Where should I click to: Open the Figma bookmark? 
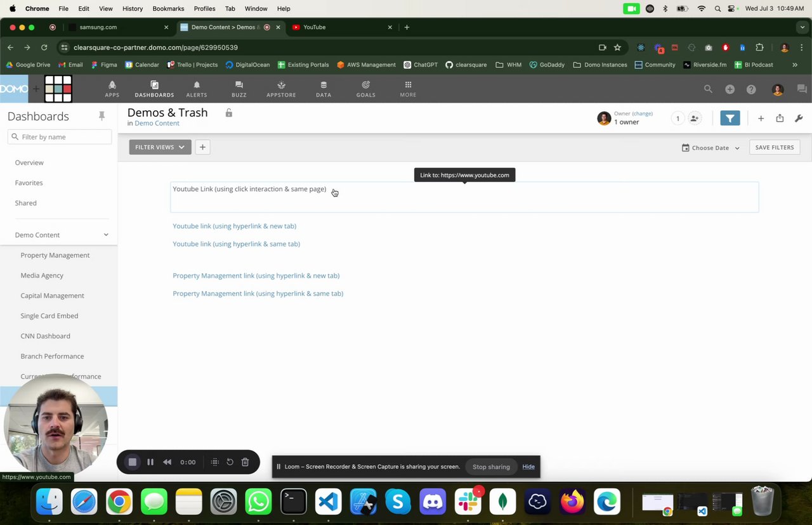(104, 65)
